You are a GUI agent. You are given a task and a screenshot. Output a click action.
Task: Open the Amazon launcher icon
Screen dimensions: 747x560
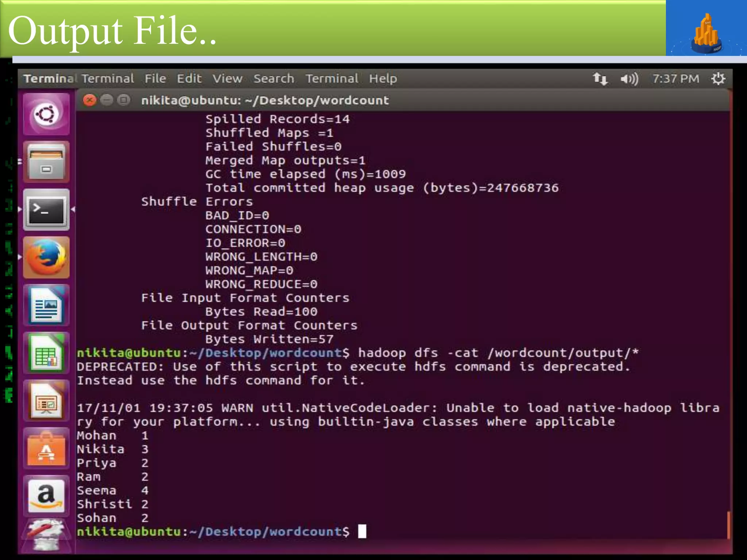coord(46,496)
